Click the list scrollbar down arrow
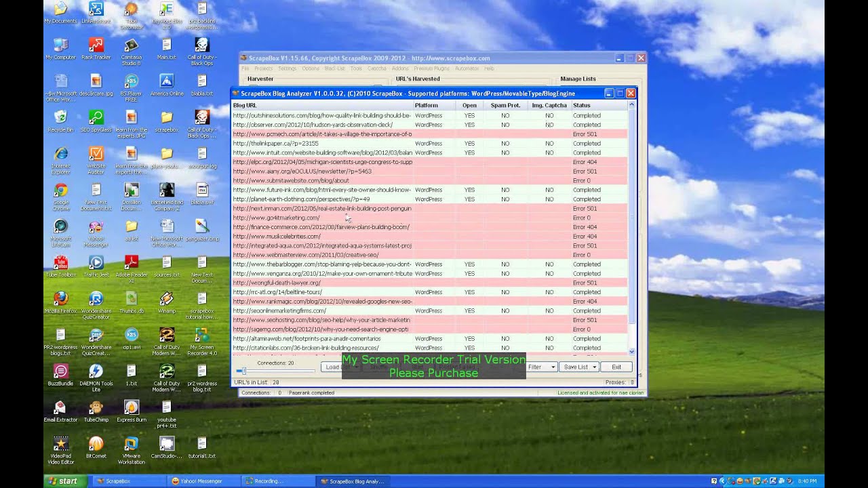868x488 pixels. tap(632, 351)
